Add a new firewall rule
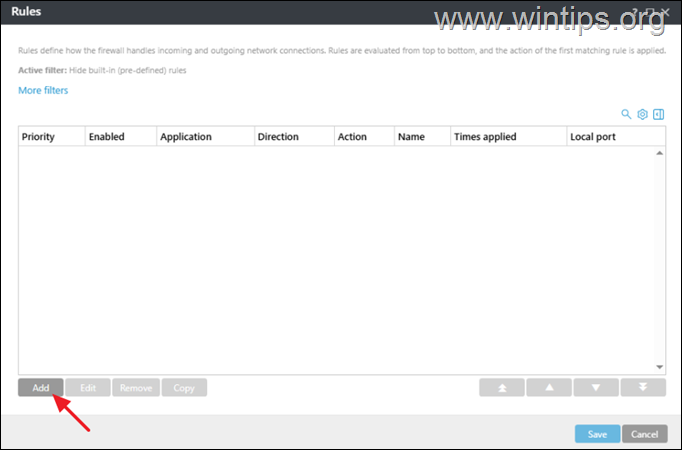682x450 pixels. tap(41, 387)
